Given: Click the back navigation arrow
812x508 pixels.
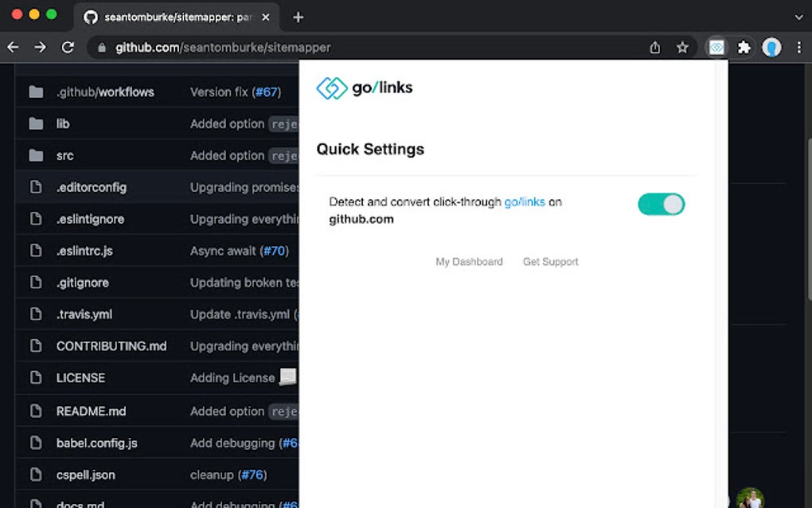Looking at the screenshot, I should coord(13,47).
